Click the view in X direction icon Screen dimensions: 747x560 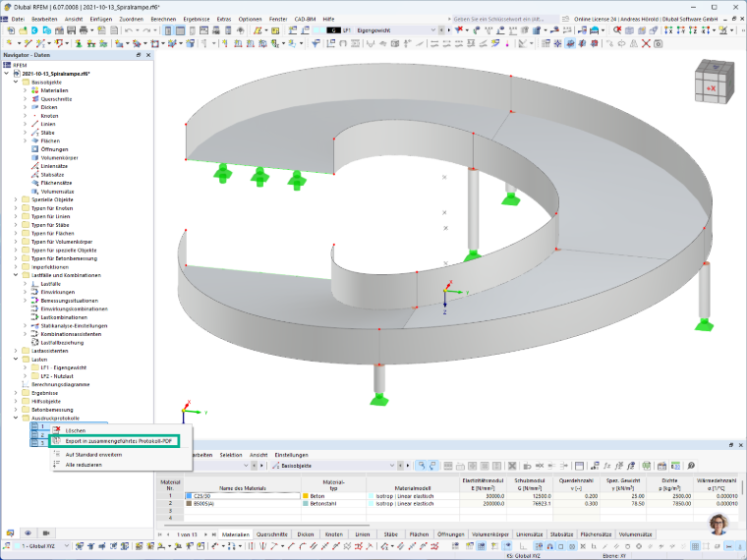tap(669, 30)
